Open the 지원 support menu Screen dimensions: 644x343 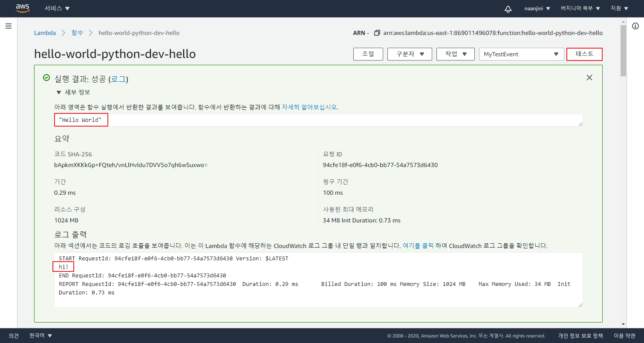coord(620,9)
